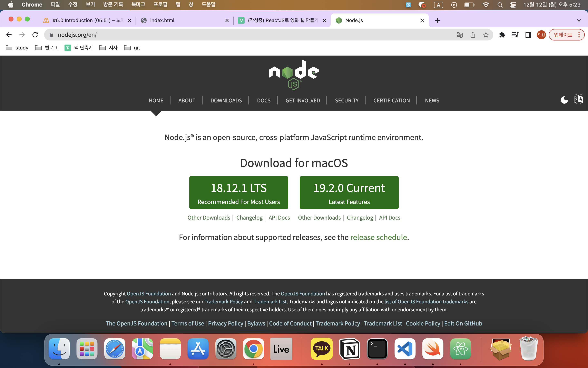Open the DOWNLOADS nav item
The height and width of the screenshot is (368, 588).
pos(226,101)
